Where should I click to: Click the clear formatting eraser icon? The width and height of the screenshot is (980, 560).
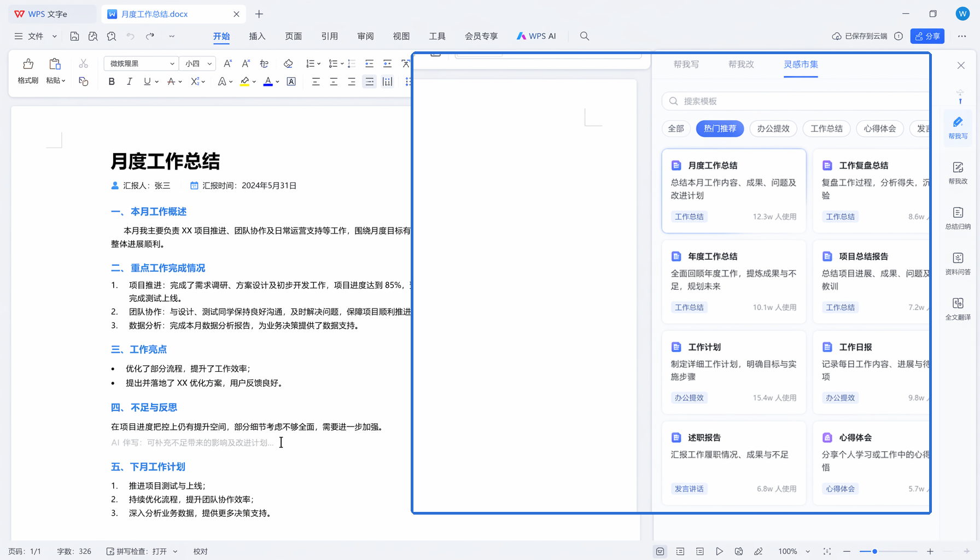tap(288, 63)
